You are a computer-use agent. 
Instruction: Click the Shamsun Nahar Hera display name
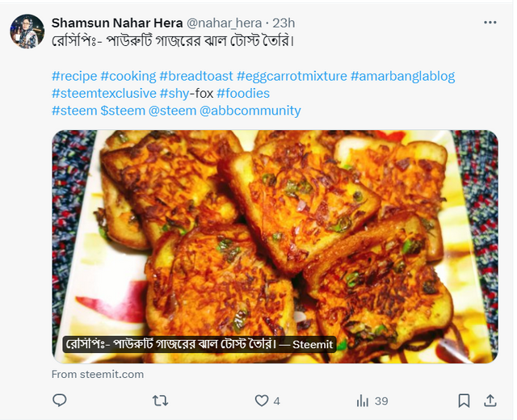(x=117, y=23)
